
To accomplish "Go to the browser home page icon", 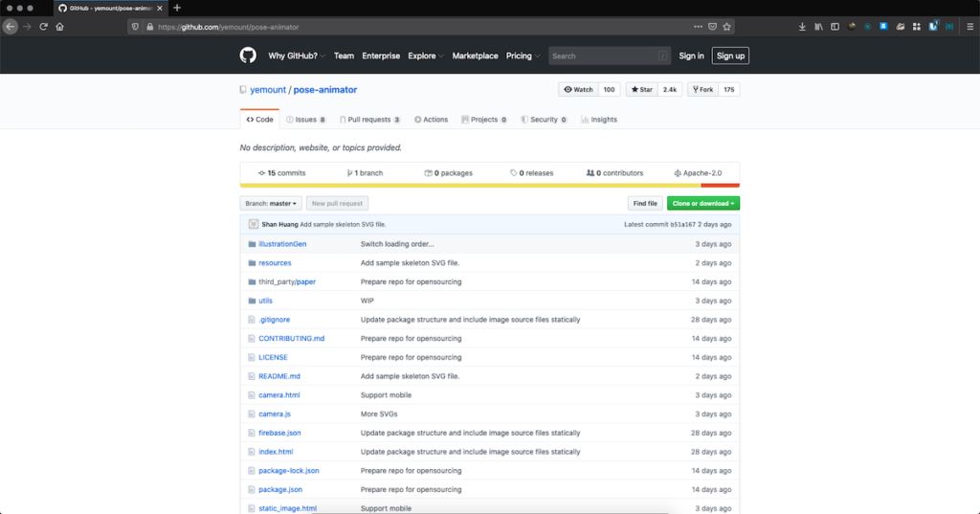I will pyautogui.click(x=60, y=27).
